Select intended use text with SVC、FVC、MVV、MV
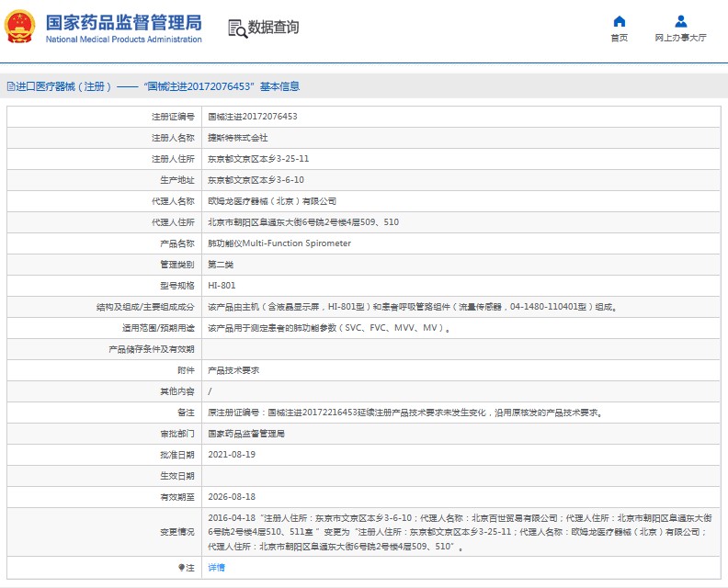Screen dimensions: 728x588 (329, 328)
